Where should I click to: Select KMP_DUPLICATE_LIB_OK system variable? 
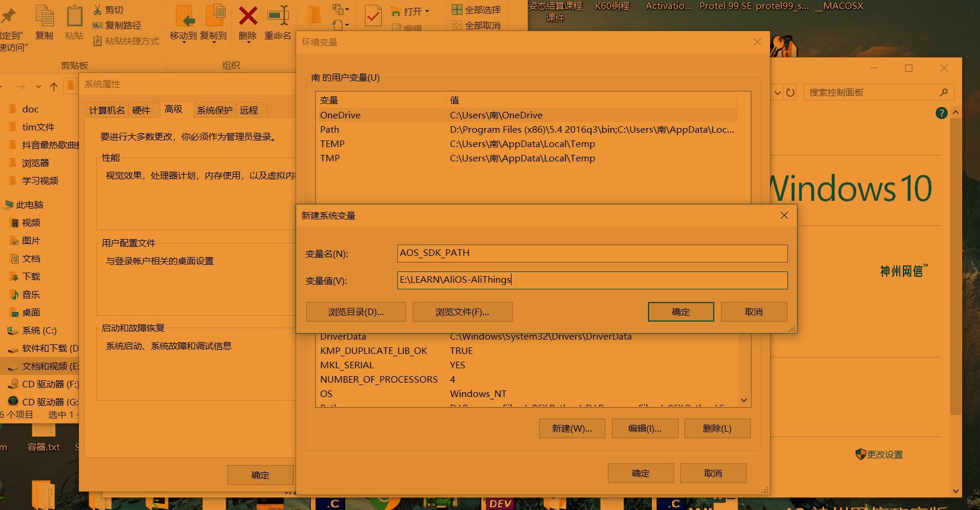click(x=526, y=350)
